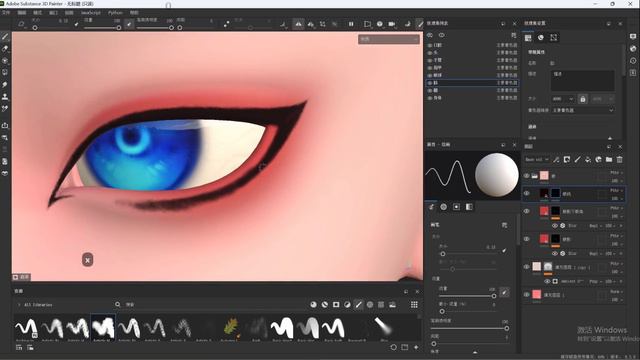Click the description text box in texture settings
Image resolution: width=640 pixels, height=360 pixels.
pyautogui.click(x=582, y=80)
